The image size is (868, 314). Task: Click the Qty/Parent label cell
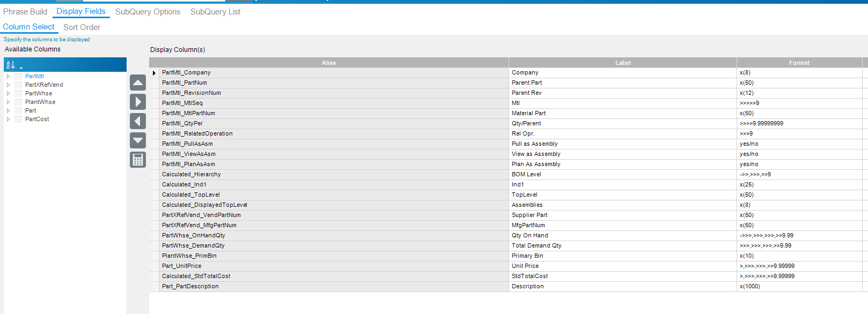tap(623, 124)
